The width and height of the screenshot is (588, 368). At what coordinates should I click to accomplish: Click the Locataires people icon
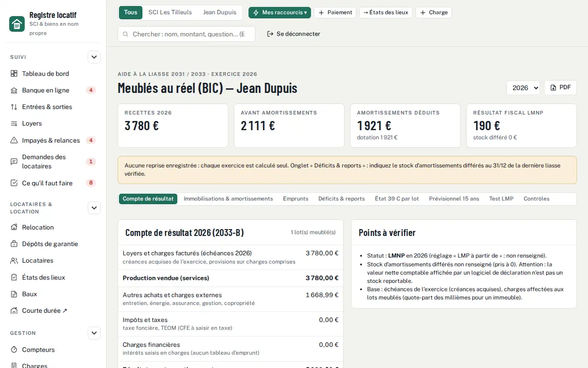(14, 260)
